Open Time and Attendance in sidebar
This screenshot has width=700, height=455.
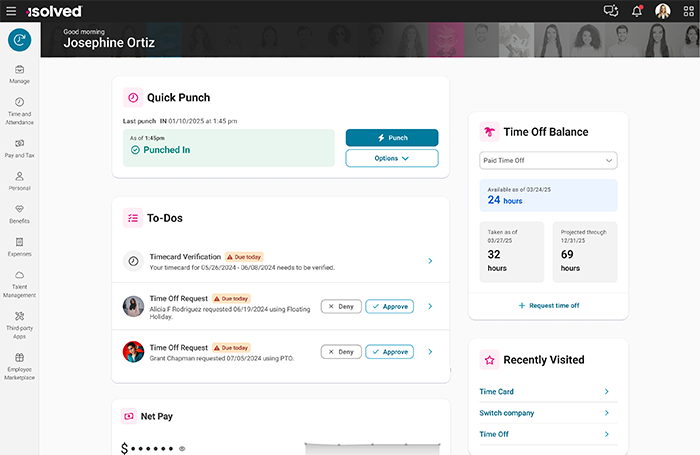click(19, 108)
